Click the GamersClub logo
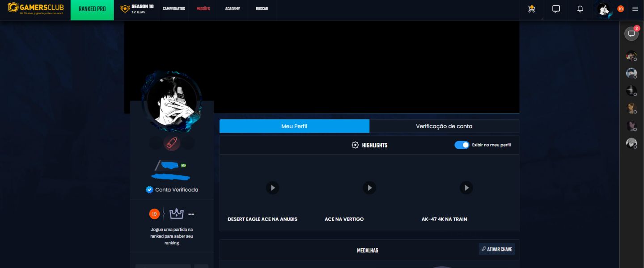 (35, 8)
